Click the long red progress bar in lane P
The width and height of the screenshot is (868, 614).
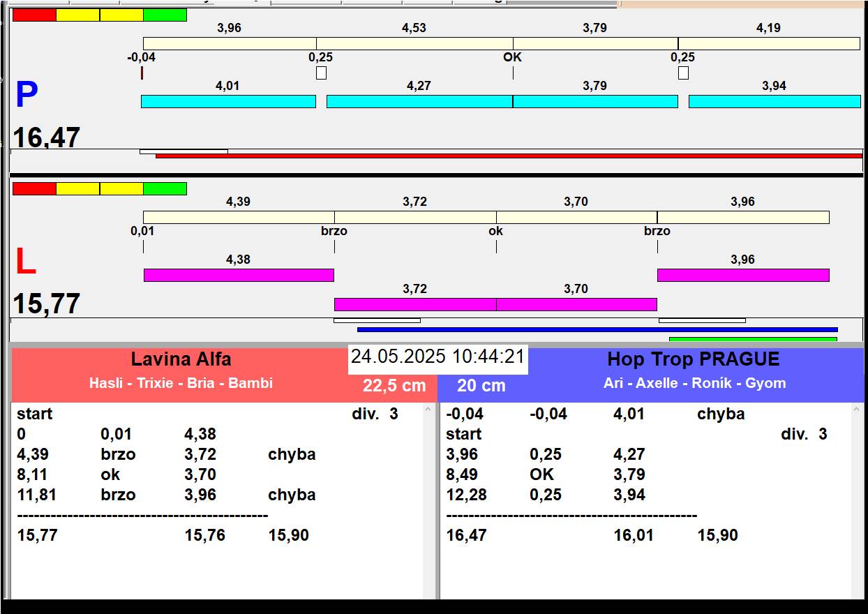(509, 156)
